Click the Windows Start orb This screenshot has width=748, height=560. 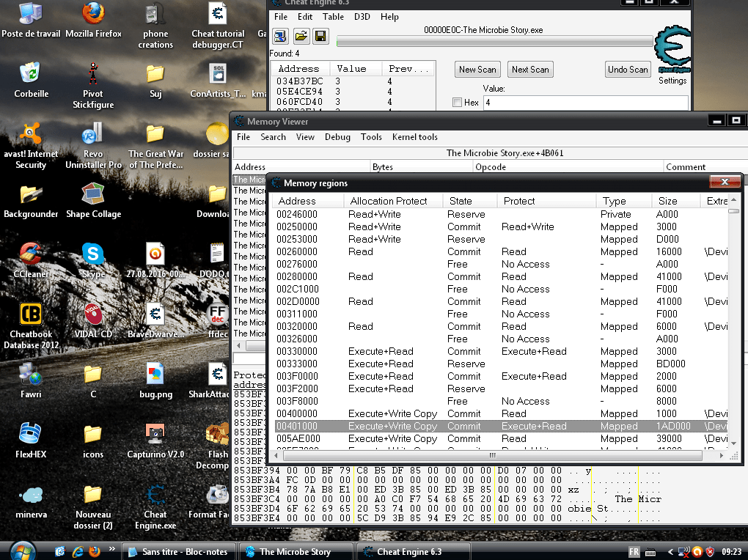pos(23,550)
